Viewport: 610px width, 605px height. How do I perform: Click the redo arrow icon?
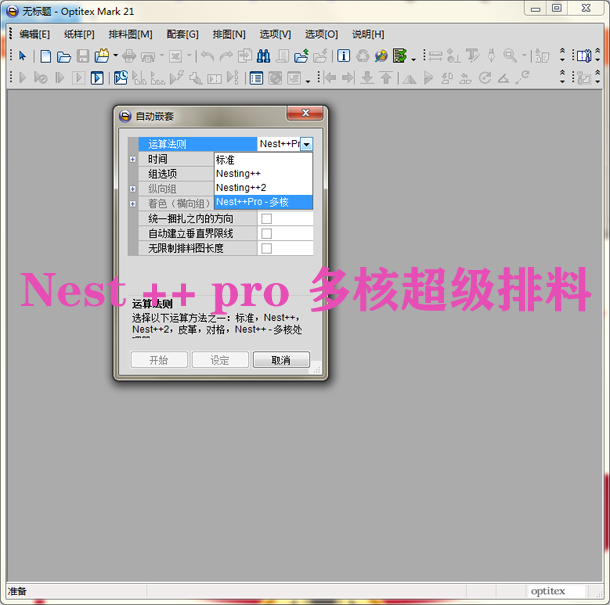(x=226, y=57)
